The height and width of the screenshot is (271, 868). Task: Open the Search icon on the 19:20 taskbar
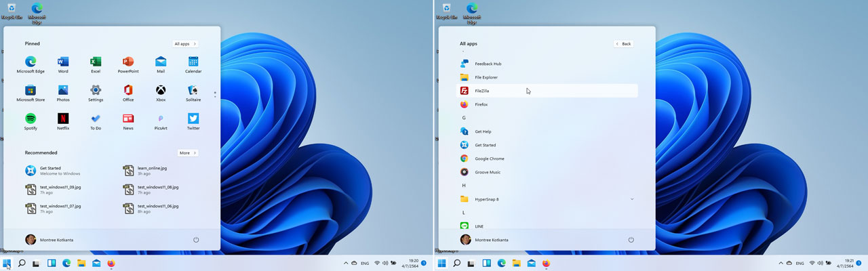[x=22, y=263]
